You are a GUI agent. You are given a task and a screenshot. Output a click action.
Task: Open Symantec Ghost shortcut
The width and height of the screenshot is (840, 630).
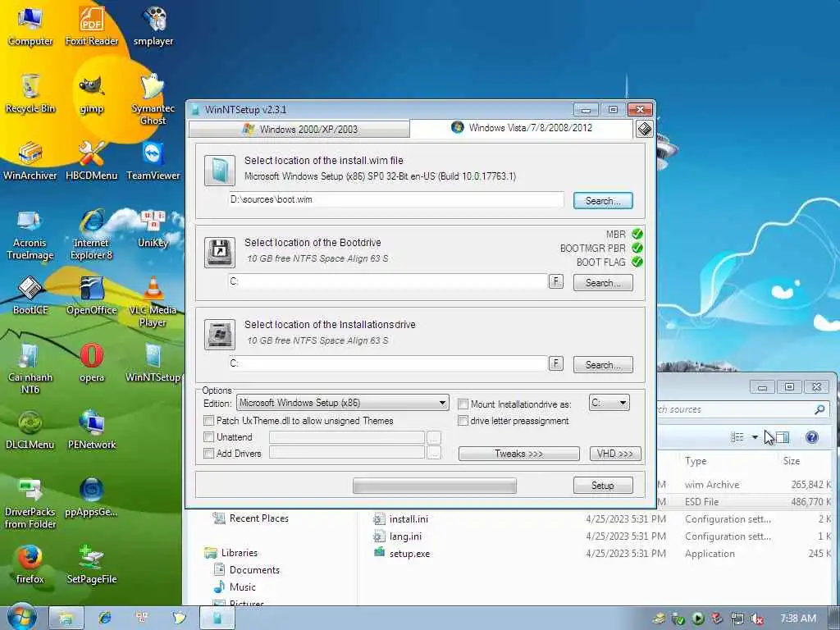pos(153,98)
